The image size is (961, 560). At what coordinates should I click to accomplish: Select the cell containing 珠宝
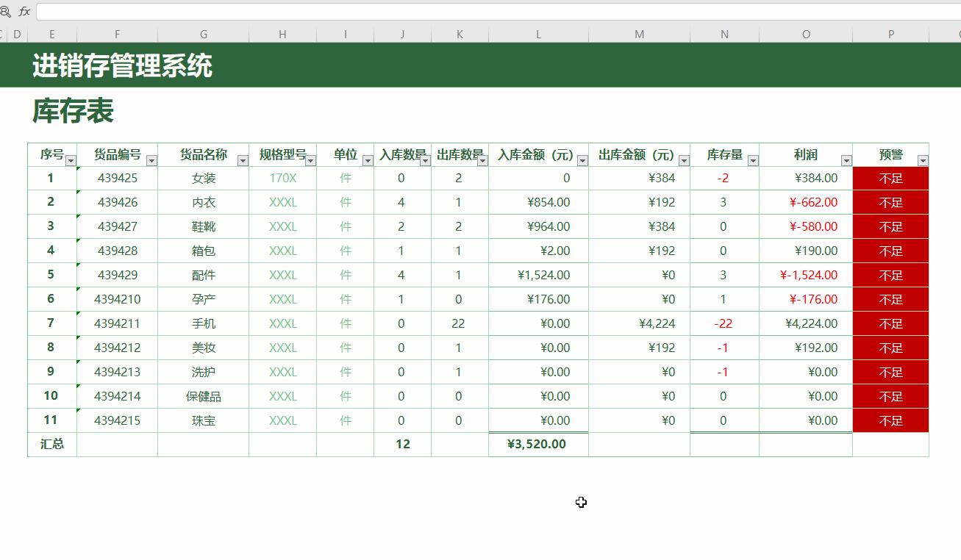[x=203, y=420]
